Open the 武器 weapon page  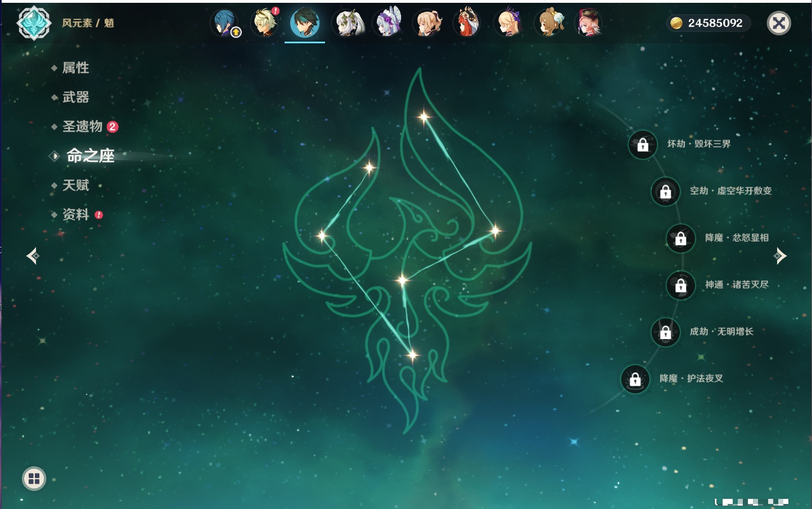click(x=75, y=97)
